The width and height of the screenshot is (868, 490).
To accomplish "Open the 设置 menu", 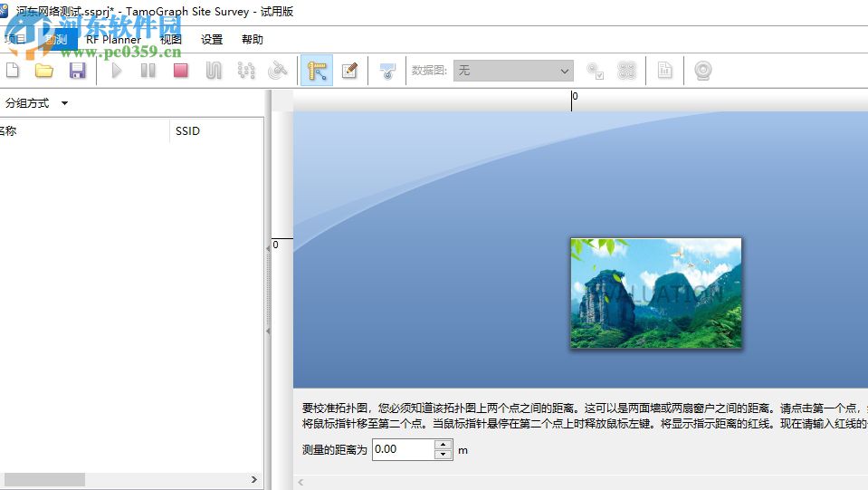I will point(212,39).
